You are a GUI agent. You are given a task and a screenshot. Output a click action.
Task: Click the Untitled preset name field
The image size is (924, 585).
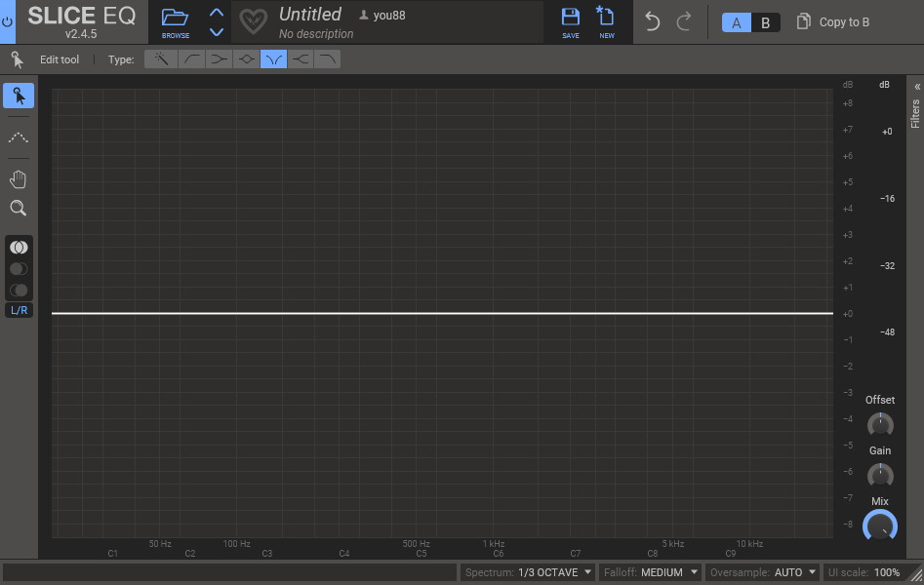point(310,15)
